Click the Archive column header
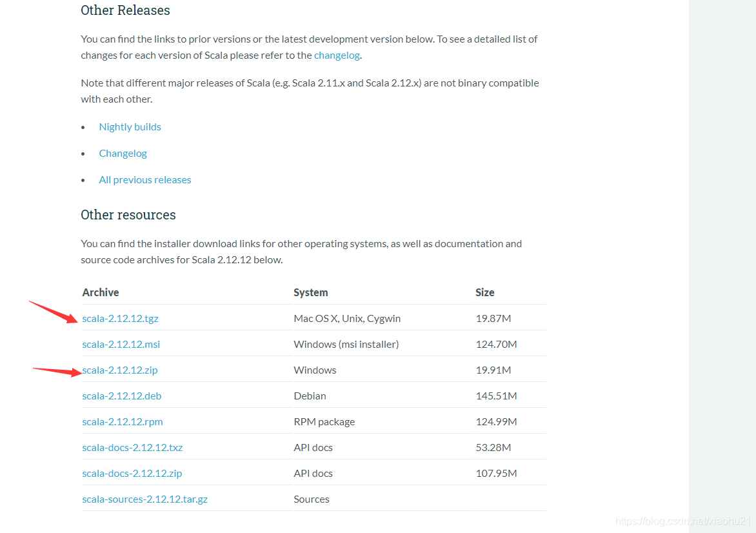Screen dimensions: 756x533 [x=100, y=292]
